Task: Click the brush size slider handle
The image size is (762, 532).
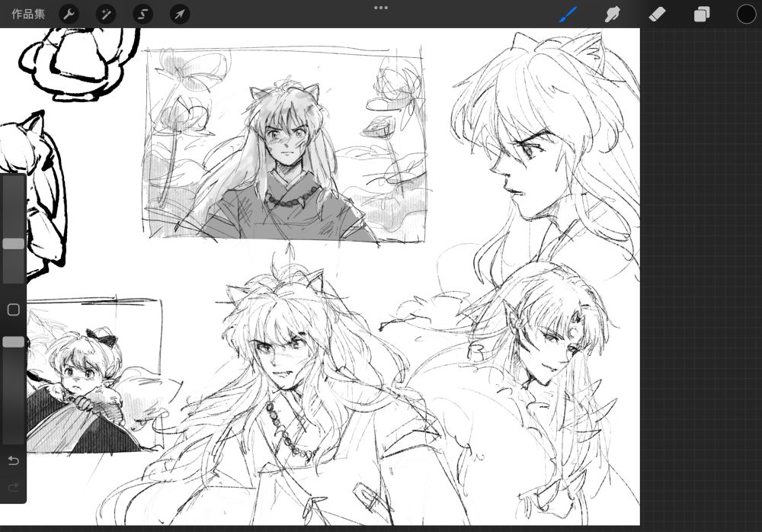Action: (14, 244)
